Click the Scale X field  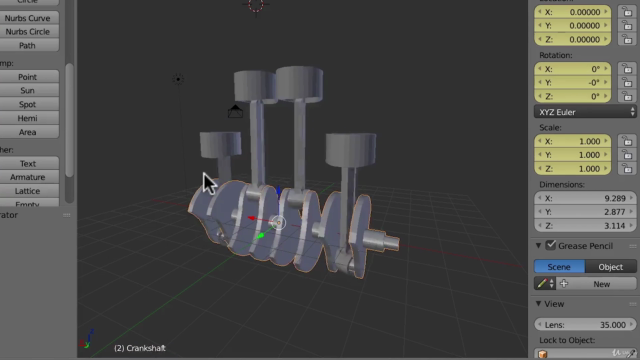tap(573, 141)
